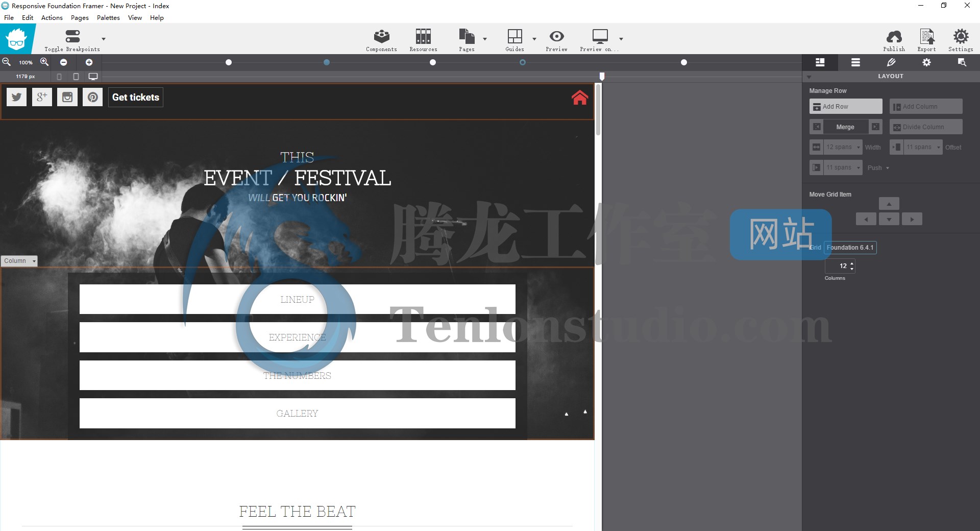Expand the Preview on dropdown arrow
Viewport: 980px width, 531px height.
tap(621, 39)
